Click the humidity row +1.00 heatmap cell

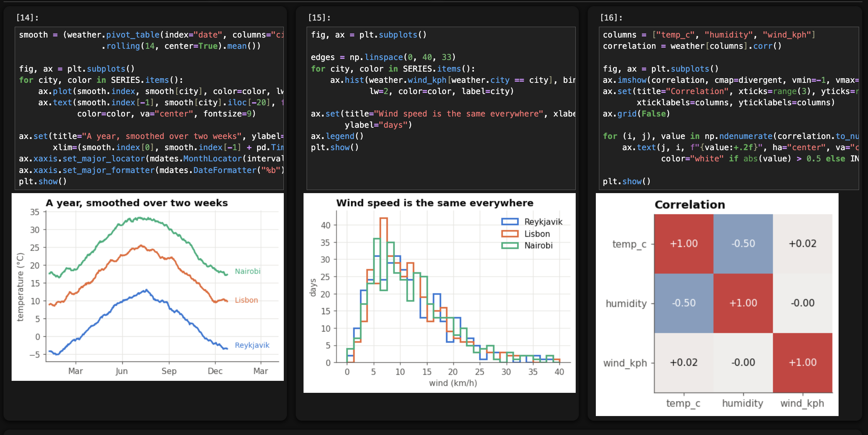coord(743,303)
